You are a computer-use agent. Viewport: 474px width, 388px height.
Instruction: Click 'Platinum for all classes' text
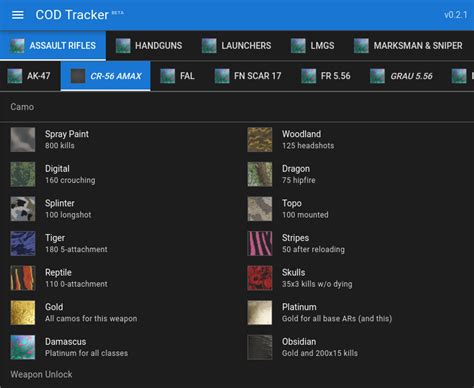tap(86, 353)
